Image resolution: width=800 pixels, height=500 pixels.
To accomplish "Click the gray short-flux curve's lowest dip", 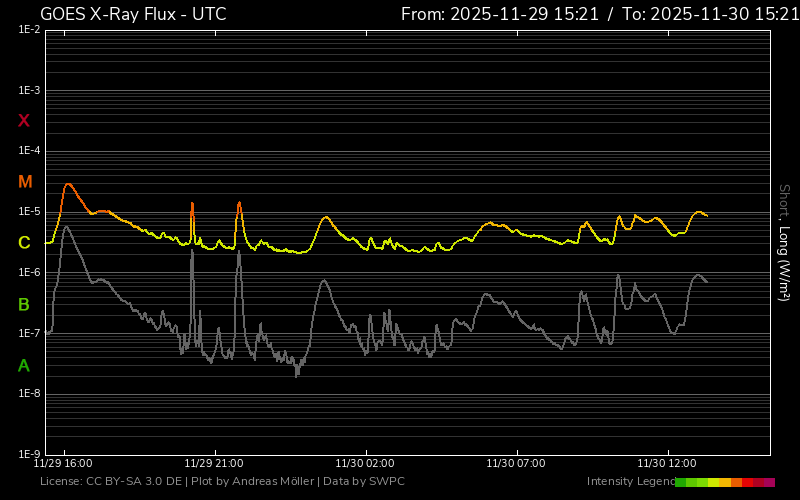I will tap(296, 375).
